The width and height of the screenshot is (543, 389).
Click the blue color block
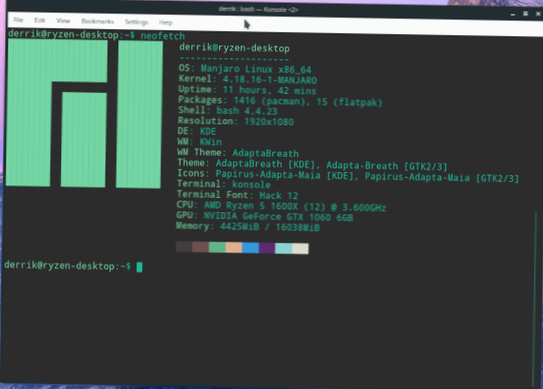pyautogui.click(x=250, y=248)
